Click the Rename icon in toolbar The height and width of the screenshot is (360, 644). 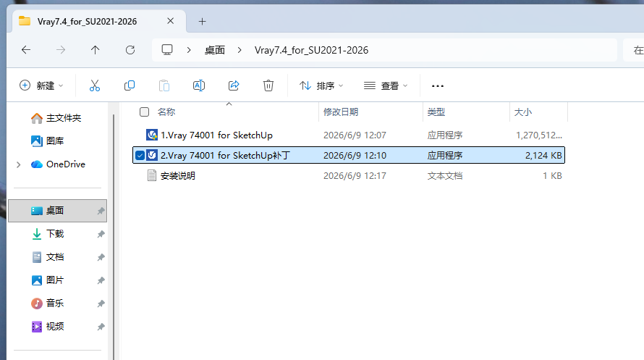click(x=199, y=85)
